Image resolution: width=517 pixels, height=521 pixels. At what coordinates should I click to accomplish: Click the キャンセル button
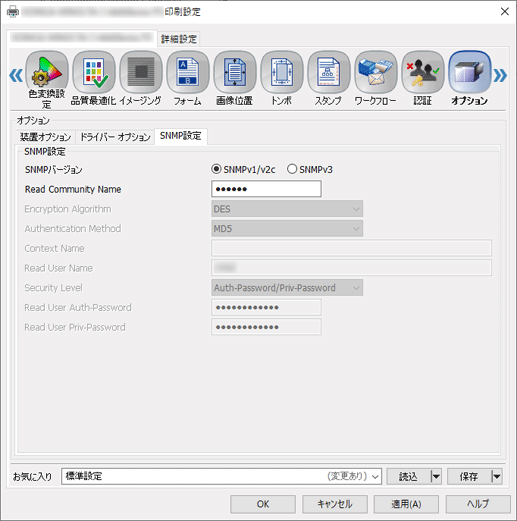[x=335, y=504]
